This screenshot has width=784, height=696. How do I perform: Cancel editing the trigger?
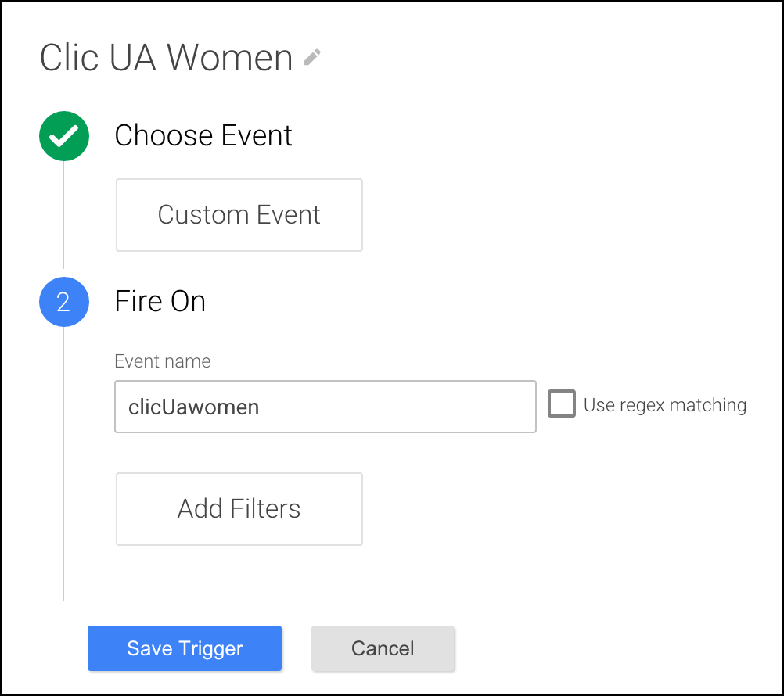click(383, 648)
